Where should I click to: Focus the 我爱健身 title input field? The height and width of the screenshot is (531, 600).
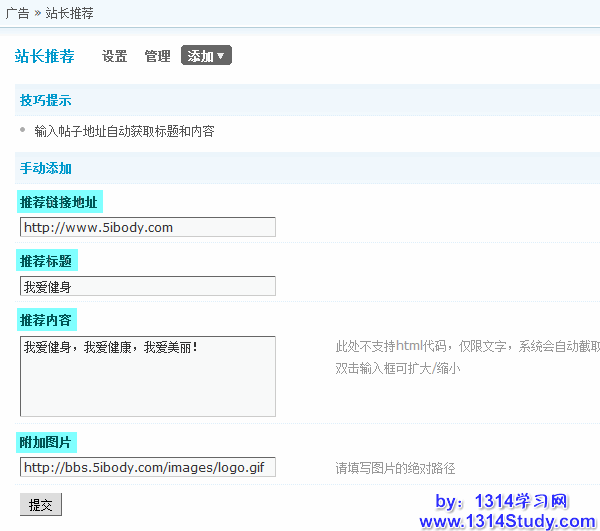147,286
